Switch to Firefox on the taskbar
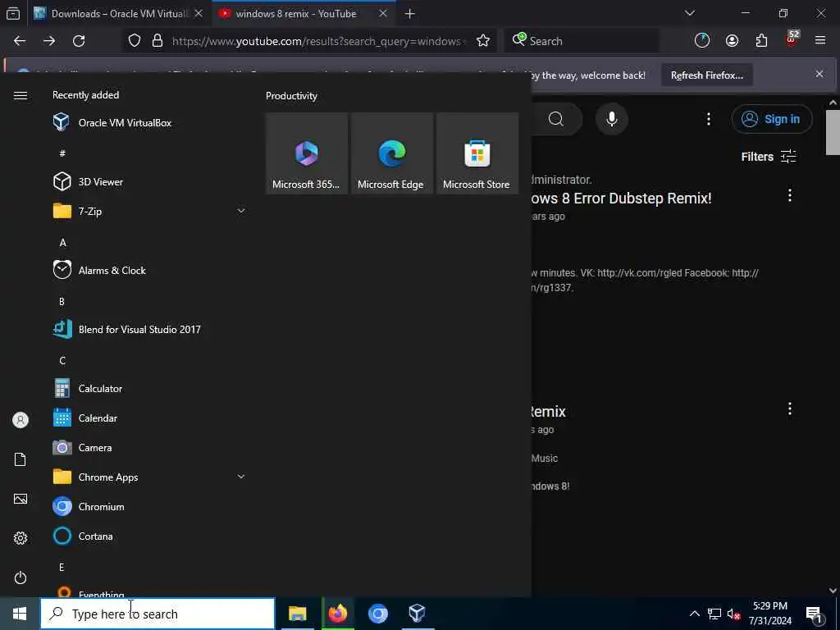This screenshot has height=630, width=840. (x=337, y=614)
